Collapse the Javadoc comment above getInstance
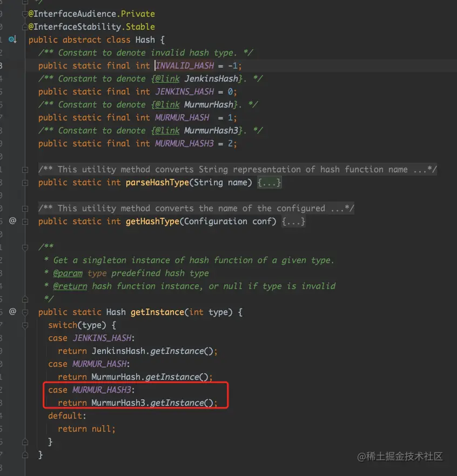The width and height of the screenshot is (457, 476). tap(25, 247)
